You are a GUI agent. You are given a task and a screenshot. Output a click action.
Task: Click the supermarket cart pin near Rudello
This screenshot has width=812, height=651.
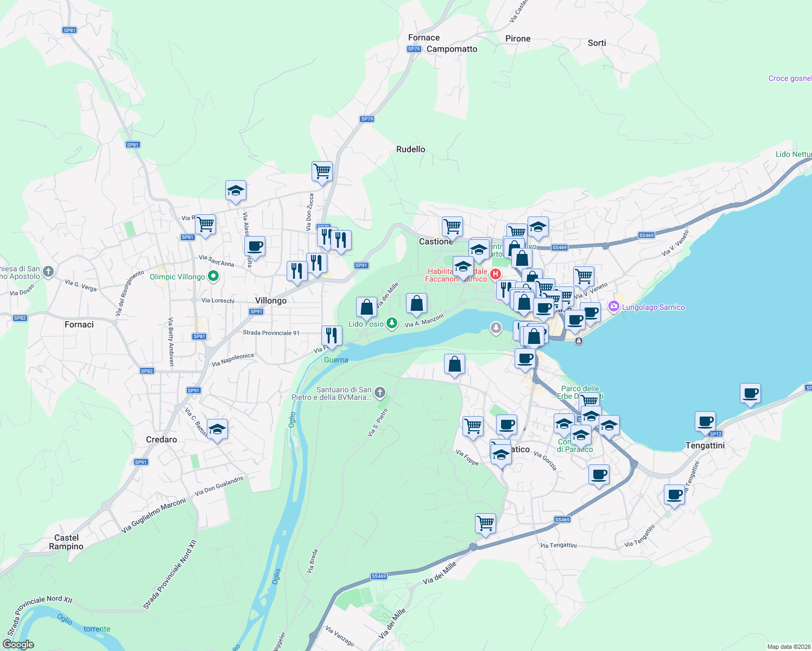321,171
